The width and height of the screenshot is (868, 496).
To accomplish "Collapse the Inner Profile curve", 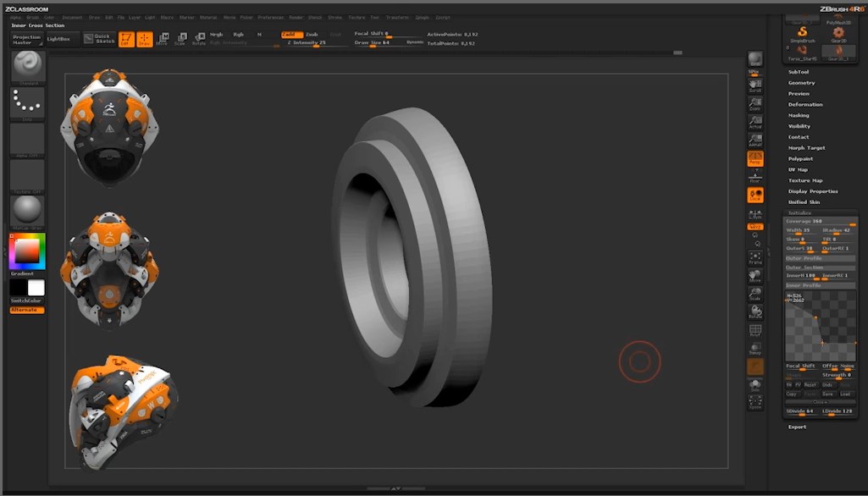I will click(x=821, y=285).
